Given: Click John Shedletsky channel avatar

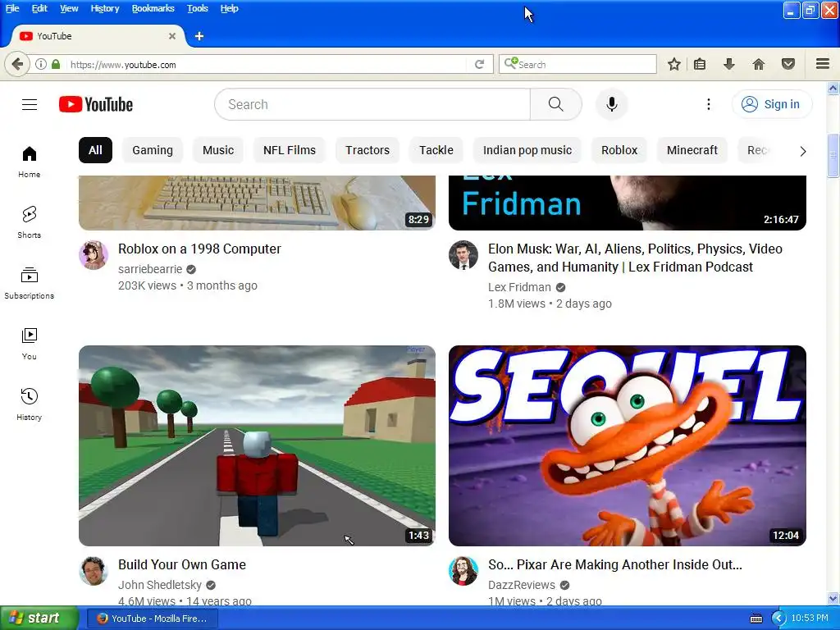Looking at the screenshot, I should tap(94, 571).
